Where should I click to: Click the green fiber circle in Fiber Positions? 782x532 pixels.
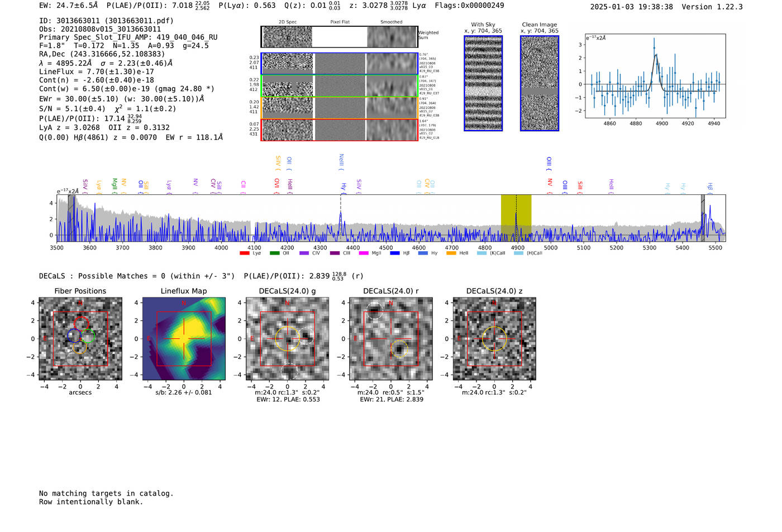tap(88, 336)
